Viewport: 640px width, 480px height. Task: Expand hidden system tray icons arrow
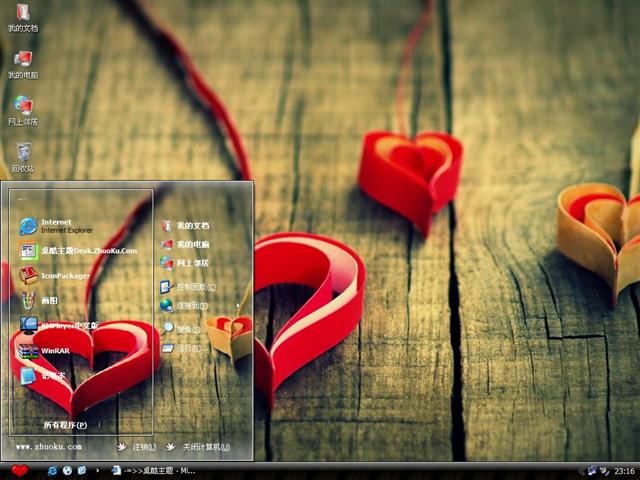[581, 471]
